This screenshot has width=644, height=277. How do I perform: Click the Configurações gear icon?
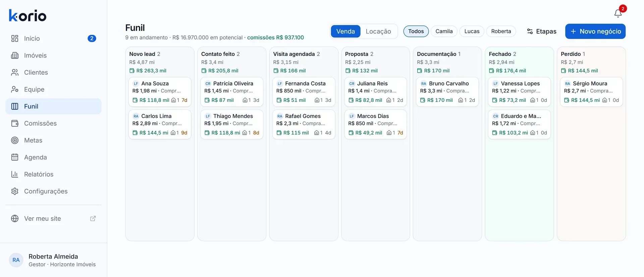15,191
